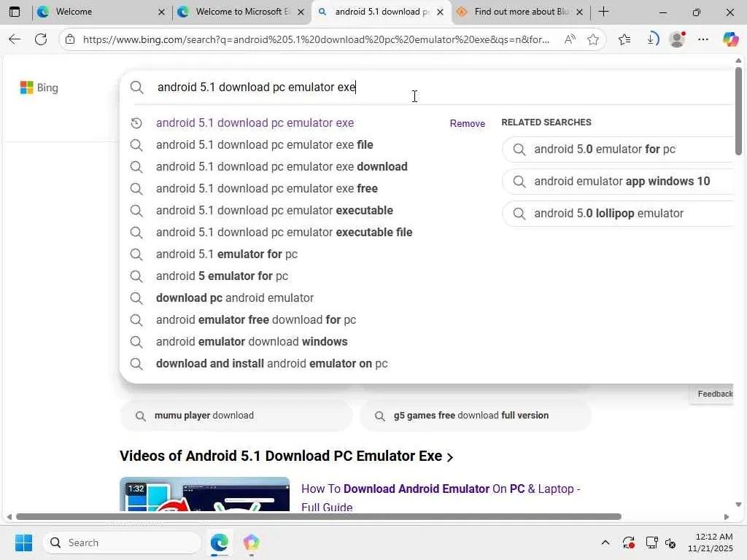Click the taskbar Search box
747x560 pixels.
[122, 542]
